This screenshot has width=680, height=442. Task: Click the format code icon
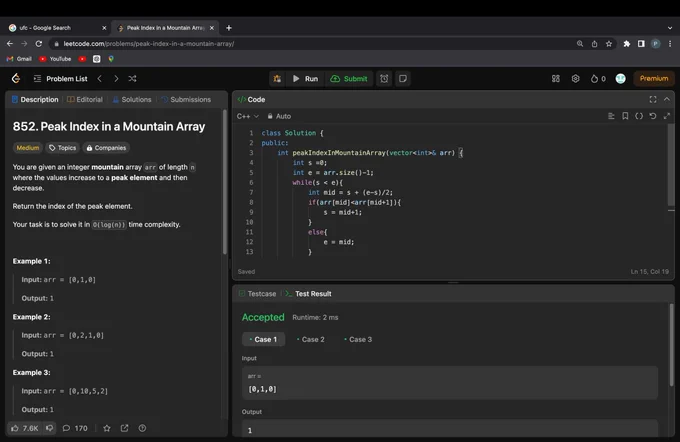(x=611, y=116)
